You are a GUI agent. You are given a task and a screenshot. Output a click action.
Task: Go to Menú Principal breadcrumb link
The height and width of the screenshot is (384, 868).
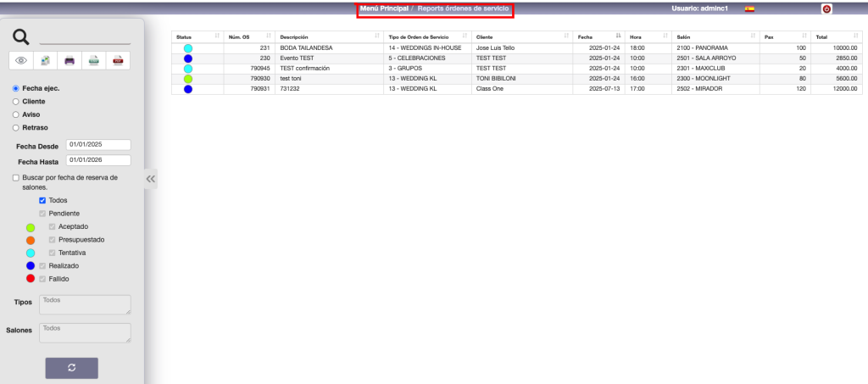(x=384, y=8)
